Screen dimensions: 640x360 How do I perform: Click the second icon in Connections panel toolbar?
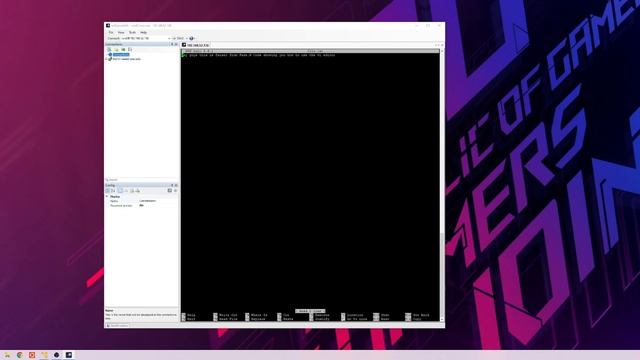(x=116, y=49)
